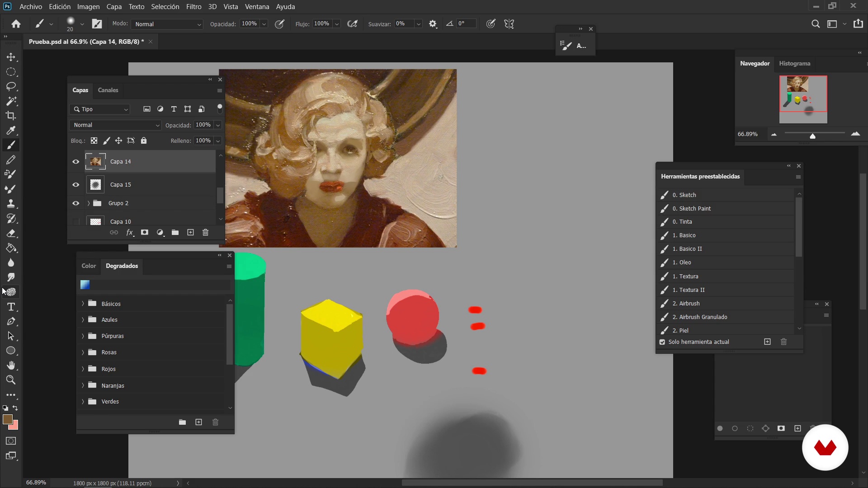
Task: Switch to Histograma tab
Action: click(794, 63)
